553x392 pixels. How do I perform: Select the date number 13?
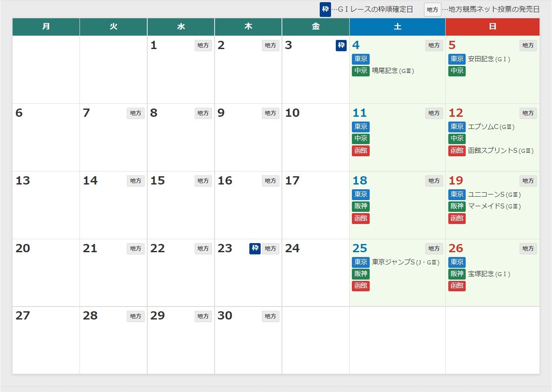click(23, 181)
